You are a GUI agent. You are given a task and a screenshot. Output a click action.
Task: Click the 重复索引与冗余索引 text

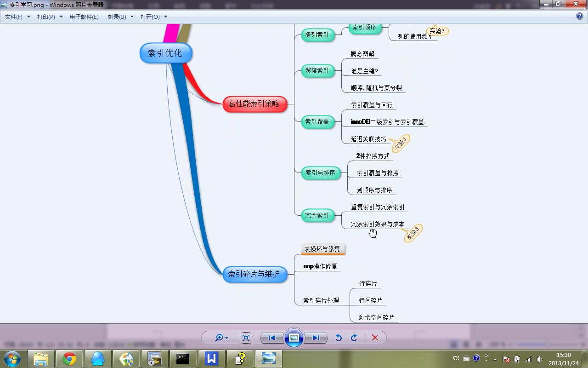378,207
